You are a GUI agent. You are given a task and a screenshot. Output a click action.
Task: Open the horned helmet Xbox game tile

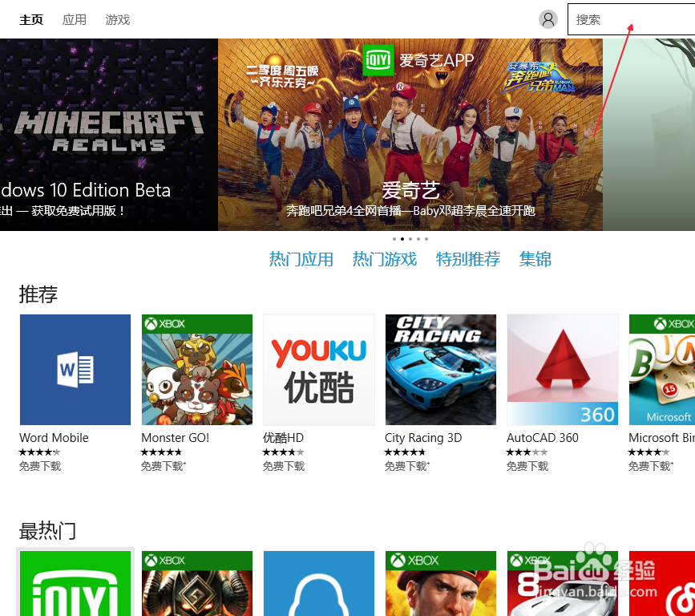197,583
